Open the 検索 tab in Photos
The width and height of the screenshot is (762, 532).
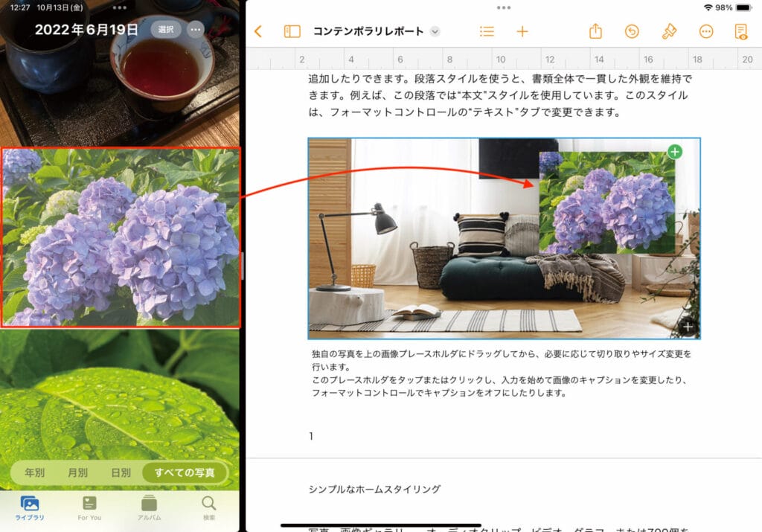pos(209,507)
